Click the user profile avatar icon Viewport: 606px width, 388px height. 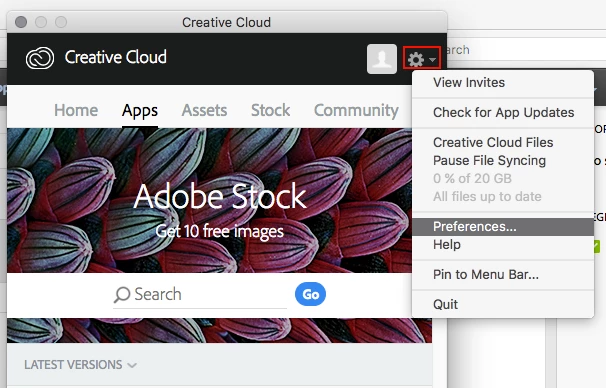382,59
